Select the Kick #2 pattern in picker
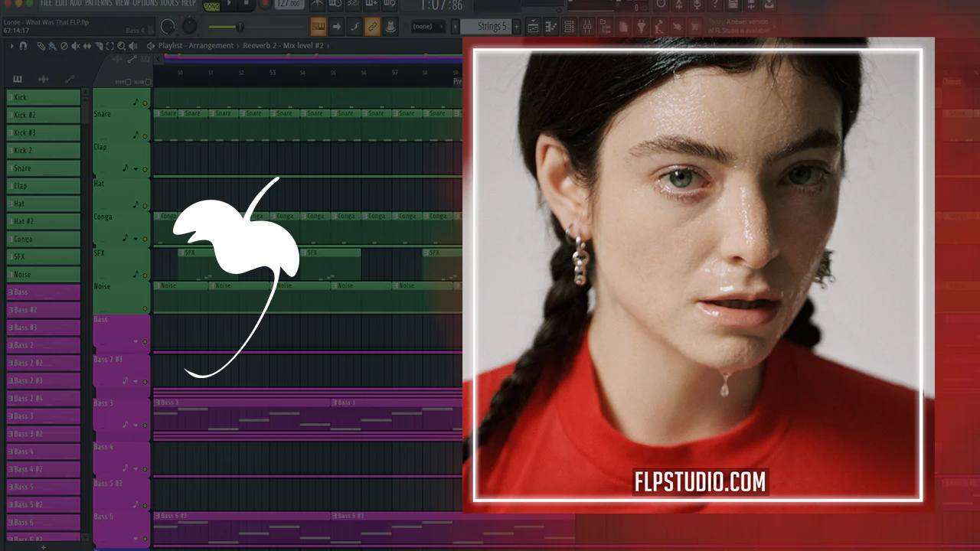The width and height of the screenshot is (980, 551). tap(44, 115)
